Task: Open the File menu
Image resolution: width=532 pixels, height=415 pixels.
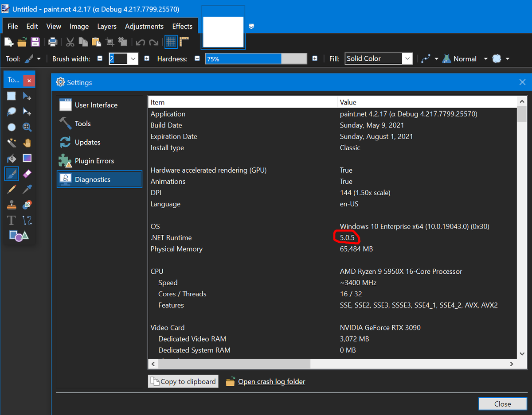Action: pyautogui.click(x=13, y=26)
